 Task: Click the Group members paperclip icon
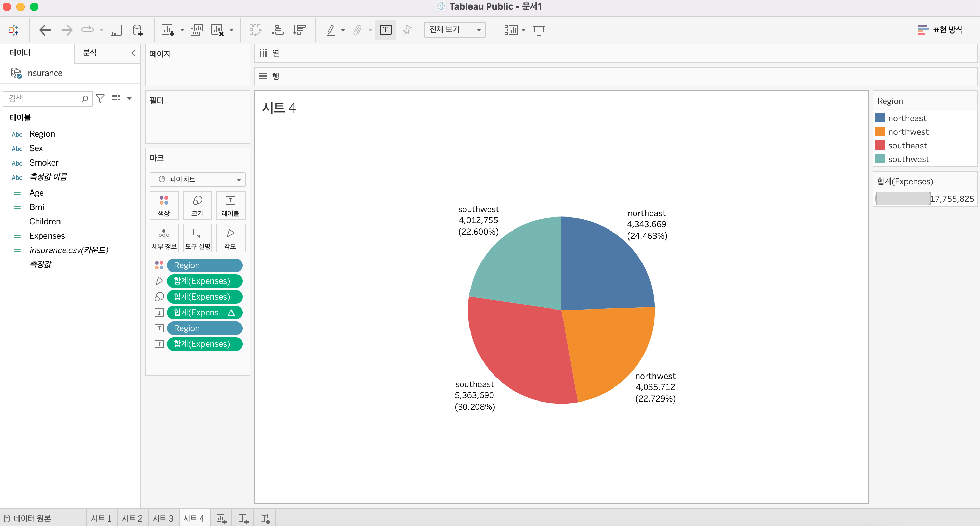pyautogui.click(x=357, y=30)
